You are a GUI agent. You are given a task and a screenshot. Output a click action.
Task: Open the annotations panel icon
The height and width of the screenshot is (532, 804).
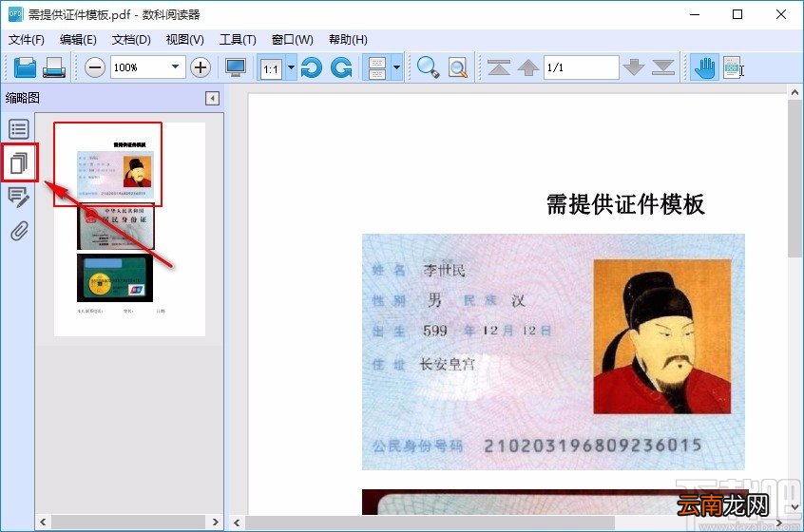tap(19, 197)
